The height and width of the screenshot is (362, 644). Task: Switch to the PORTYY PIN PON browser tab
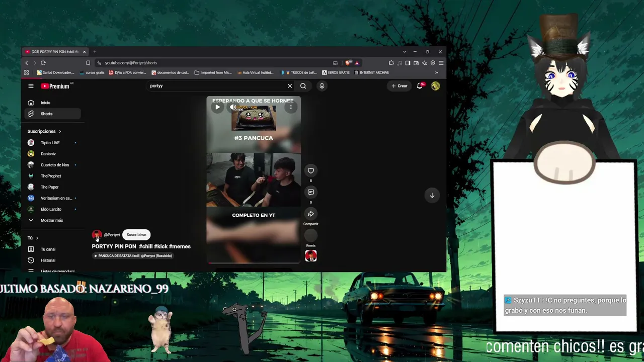pos(56,52)
